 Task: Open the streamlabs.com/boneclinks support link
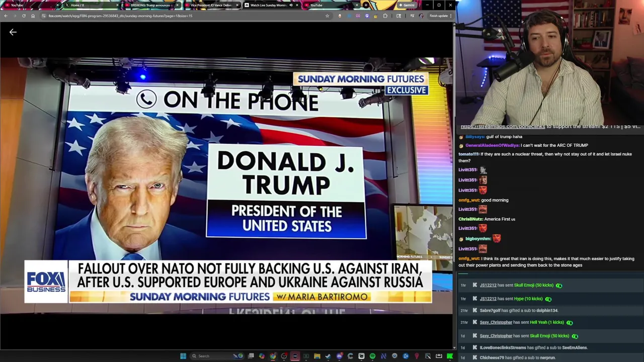(503, 127)
